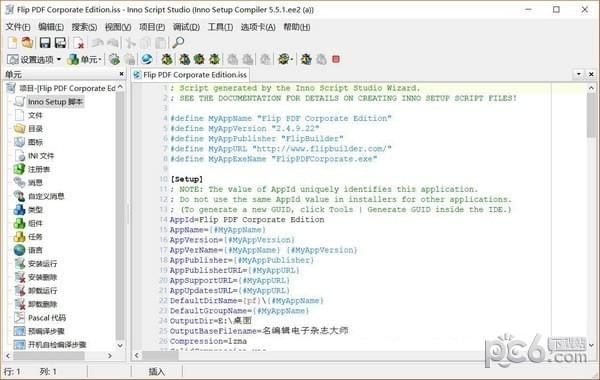Screen dimensions: 600x380
Task: Click the #define MyAppVersion code line
Action: (245, 129)
